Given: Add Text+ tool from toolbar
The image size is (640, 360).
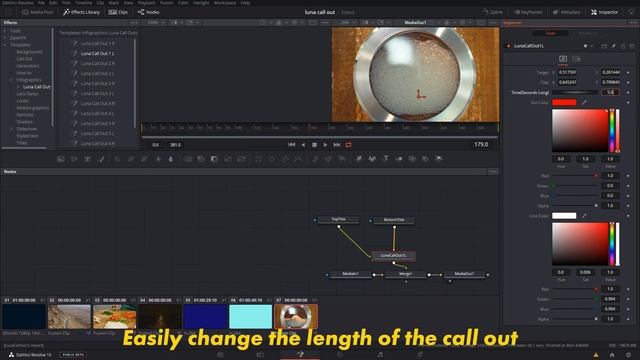Looking at the screenshot, I should [87, 159].
